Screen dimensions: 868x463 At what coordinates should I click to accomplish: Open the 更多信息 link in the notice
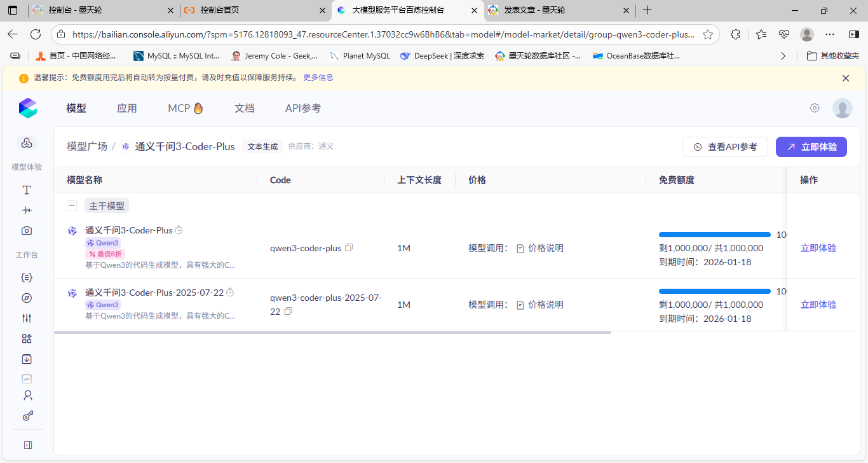pyautogui.click(x=318, y=78)
